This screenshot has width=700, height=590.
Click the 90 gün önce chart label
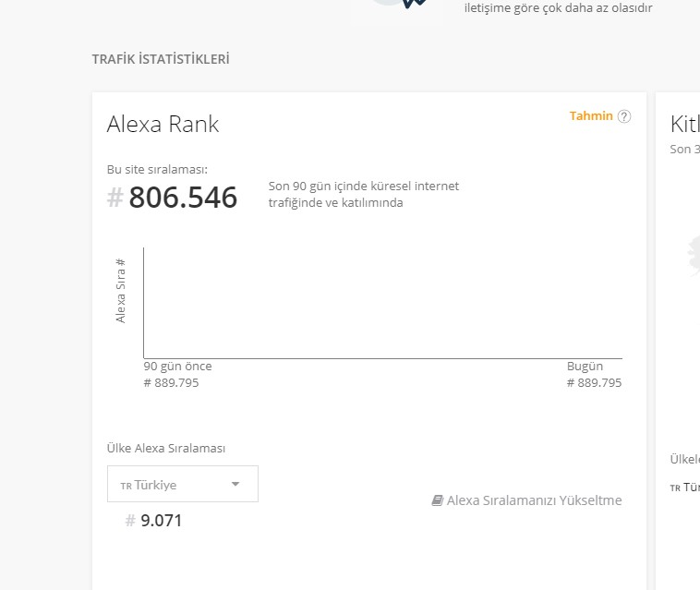(177, 366)
